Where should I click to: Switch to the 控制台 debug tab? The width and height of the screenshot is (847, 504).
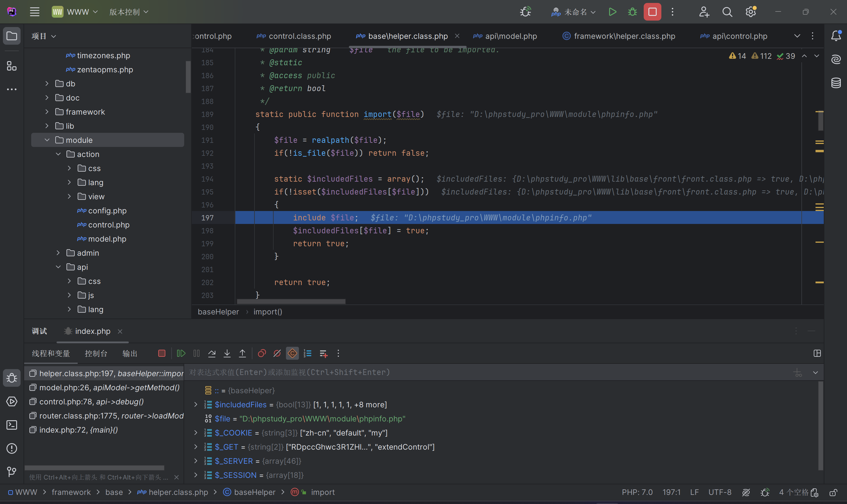pos(96,354)
